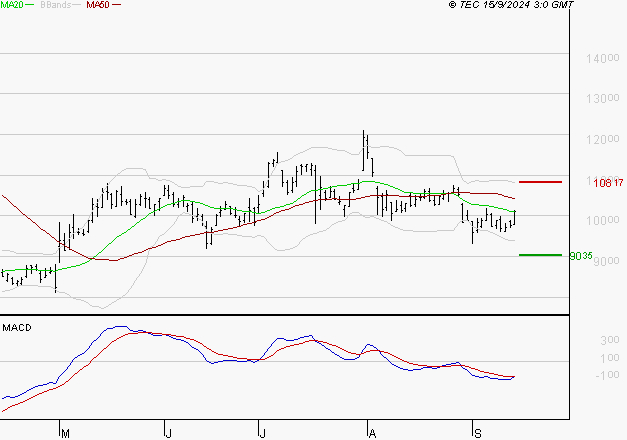627x440 pixels.
Task: Click the M month marker on the time axis
Action: click(x=66, y=434)
